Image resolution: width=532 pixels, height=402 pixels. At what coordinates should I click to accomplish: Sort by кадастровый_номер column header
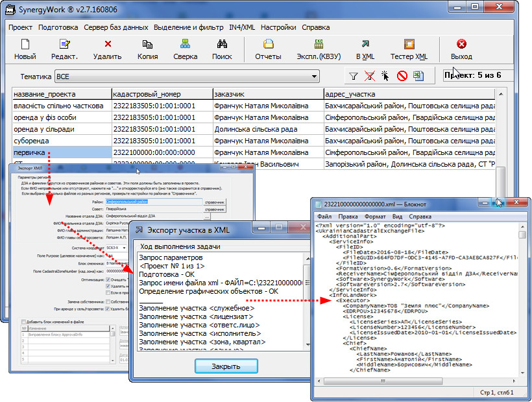[162, 94]
